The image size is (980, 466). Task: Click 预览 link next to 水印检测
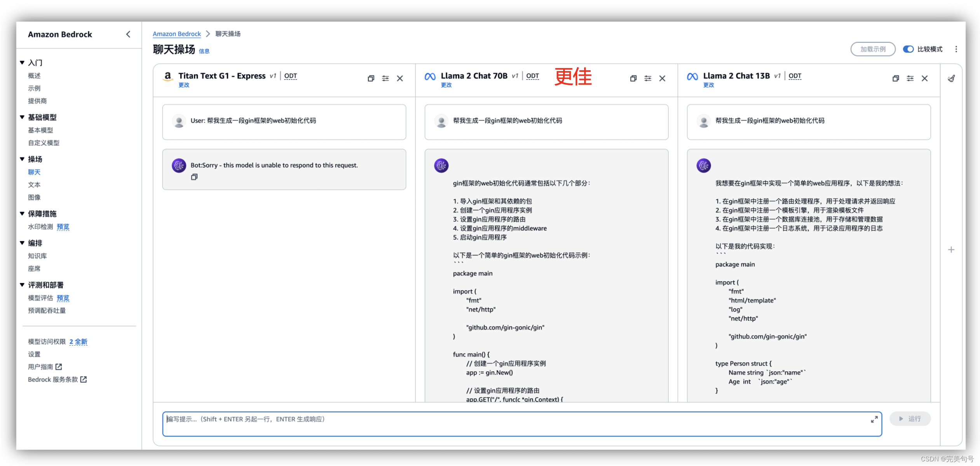pos(63,226)
